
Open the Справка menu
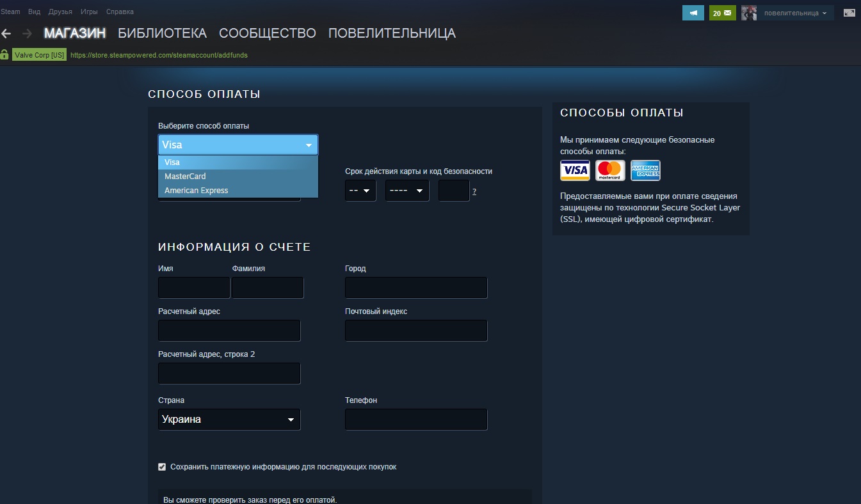coord(120,12)
